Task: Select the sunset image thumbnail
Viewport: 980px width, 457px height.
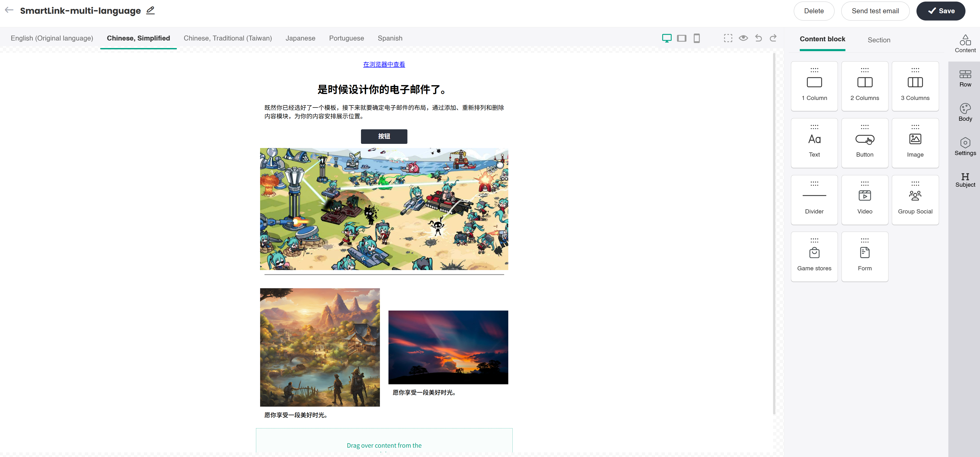Action: [x=448, y=347]
